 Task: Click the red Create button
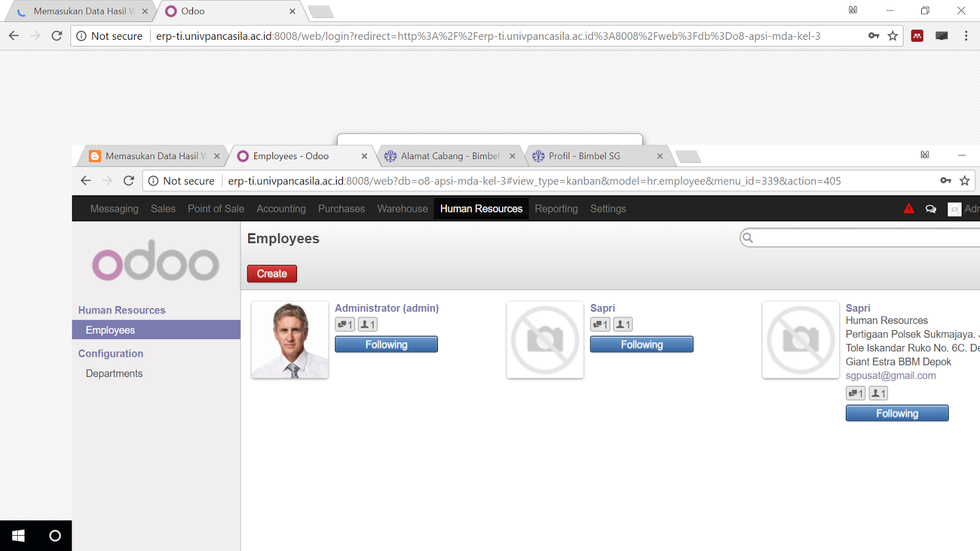[272, 274]
